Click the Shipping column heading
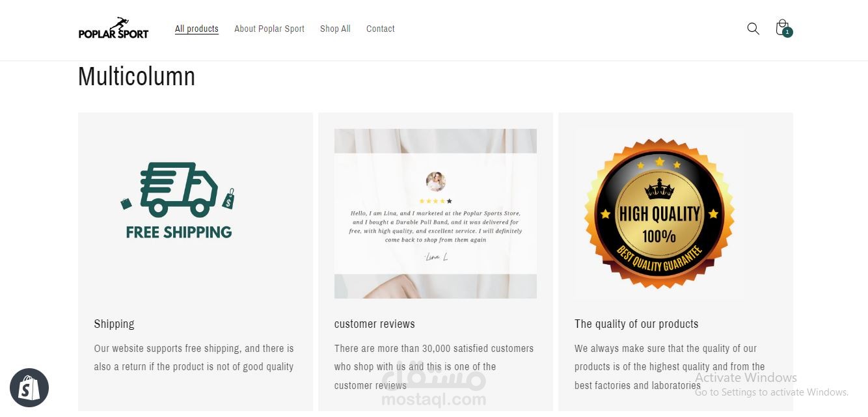This screenshot has width=868, height=417. (114, 324)
